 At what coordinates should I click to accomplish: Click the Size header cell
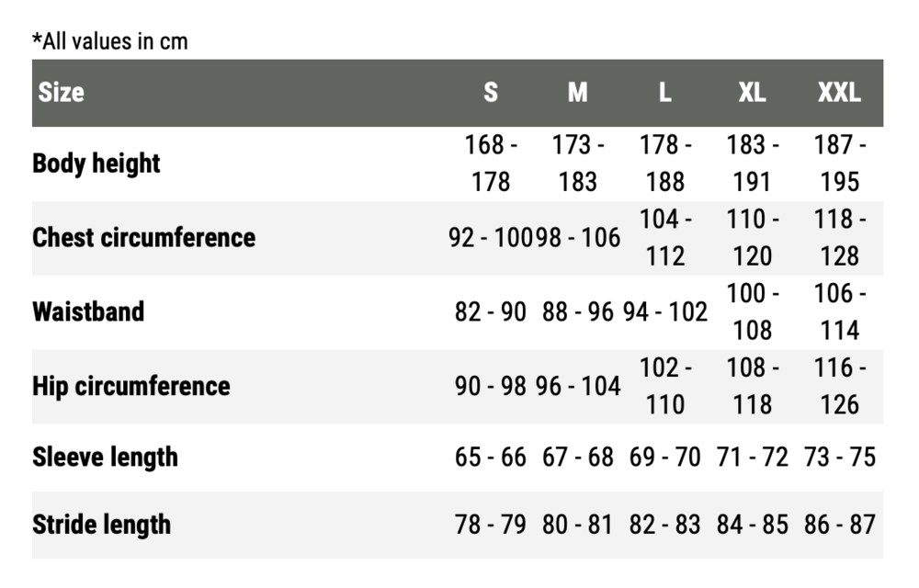[61, 93]
